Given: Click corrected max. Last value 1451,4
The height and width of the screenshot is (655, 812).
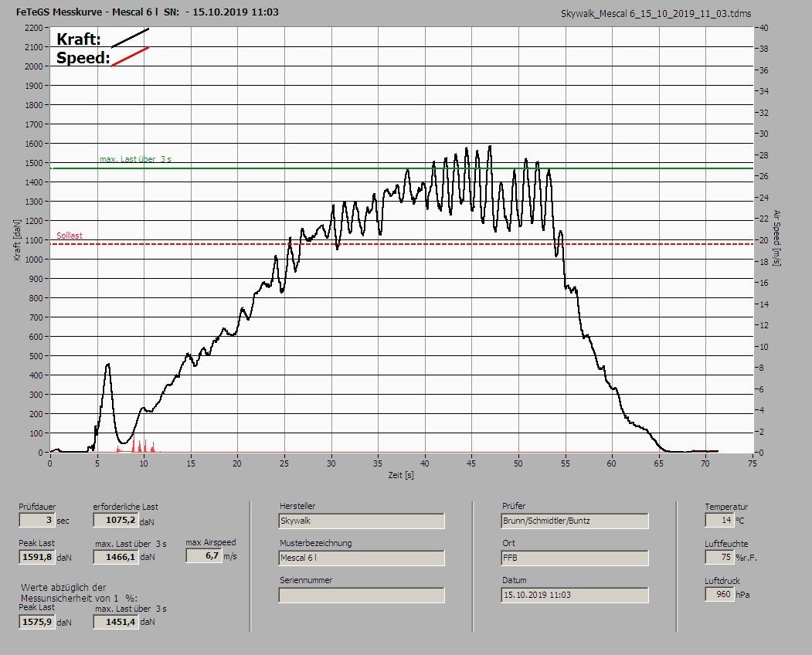Looking at the screenshot, I should pos(115,622).
